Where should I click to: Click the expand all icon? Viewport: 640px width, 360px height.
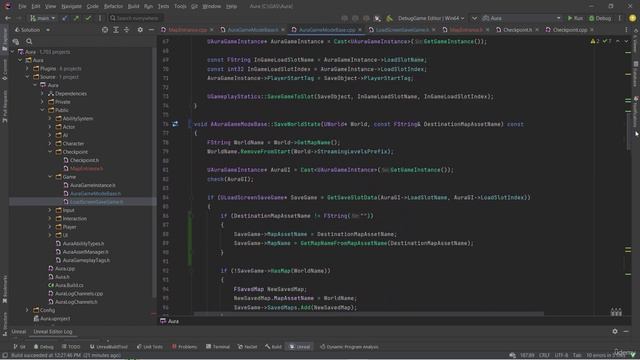point(116,30)
